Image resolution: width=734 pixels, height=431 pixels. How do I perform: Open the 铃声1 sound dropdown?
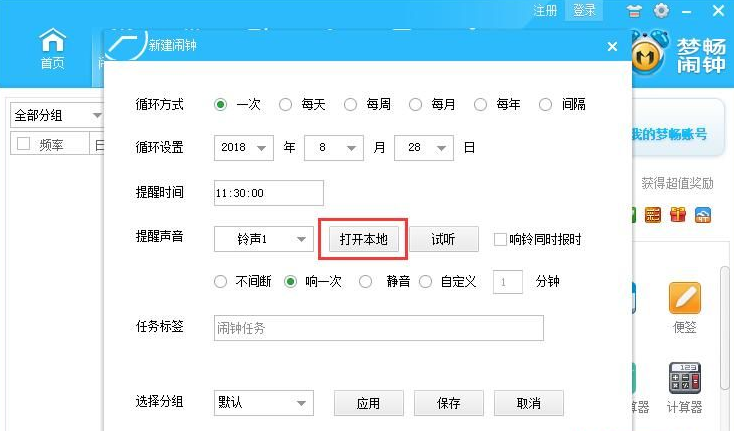tap(264, 239)
